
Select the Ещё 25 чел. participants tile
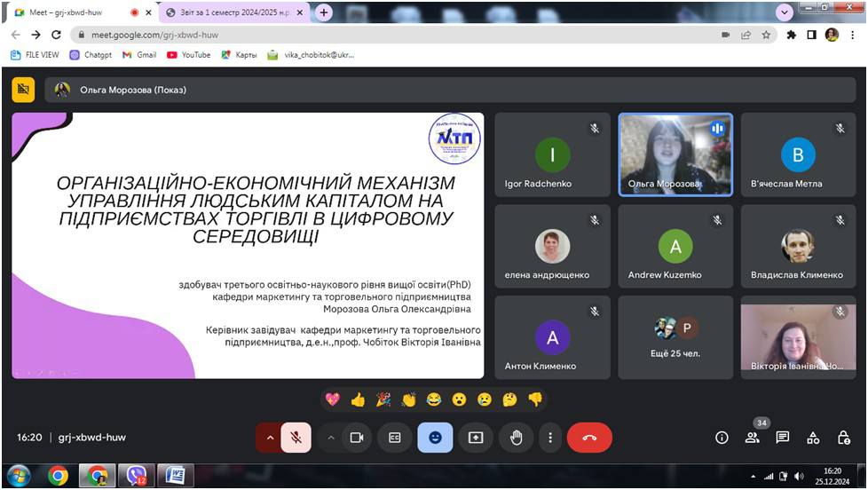675,337
